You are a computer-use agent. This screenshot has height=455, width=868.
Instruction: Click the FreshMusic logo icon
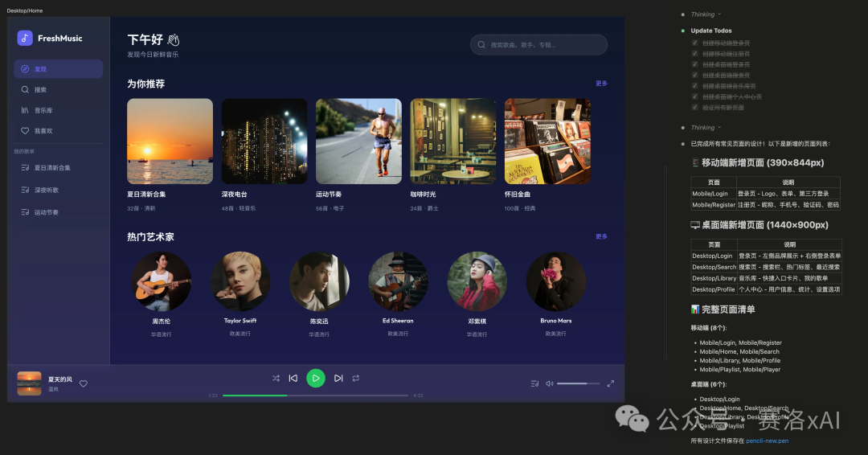tap(25, 38)
